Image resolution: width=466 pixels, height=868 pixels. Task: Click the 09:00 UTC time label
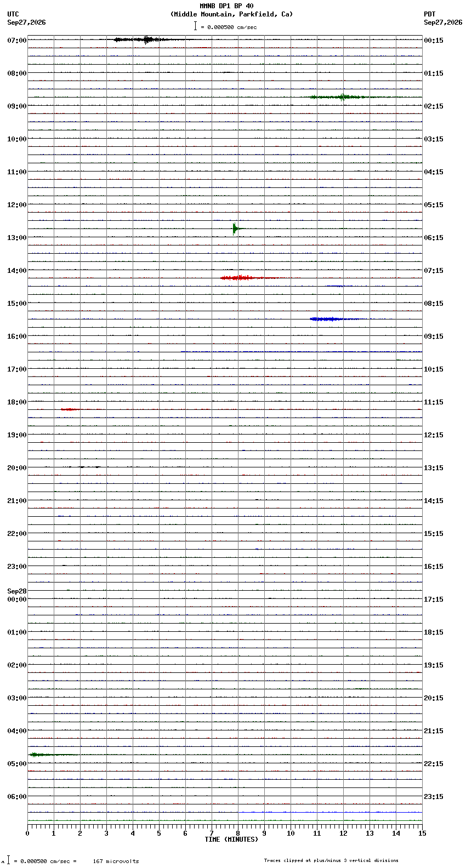[x=17, y=106]
